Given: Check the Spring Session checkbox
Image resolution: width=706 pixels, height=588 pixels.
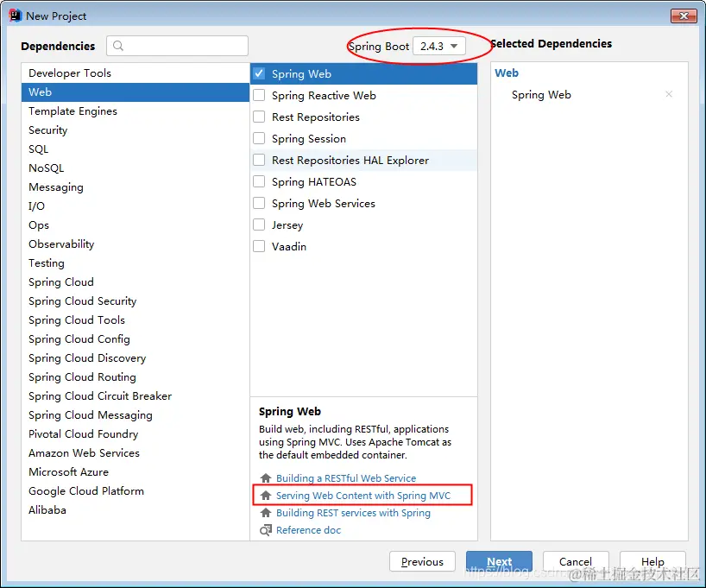Looking at the screenshot, I should pos(259,138).
